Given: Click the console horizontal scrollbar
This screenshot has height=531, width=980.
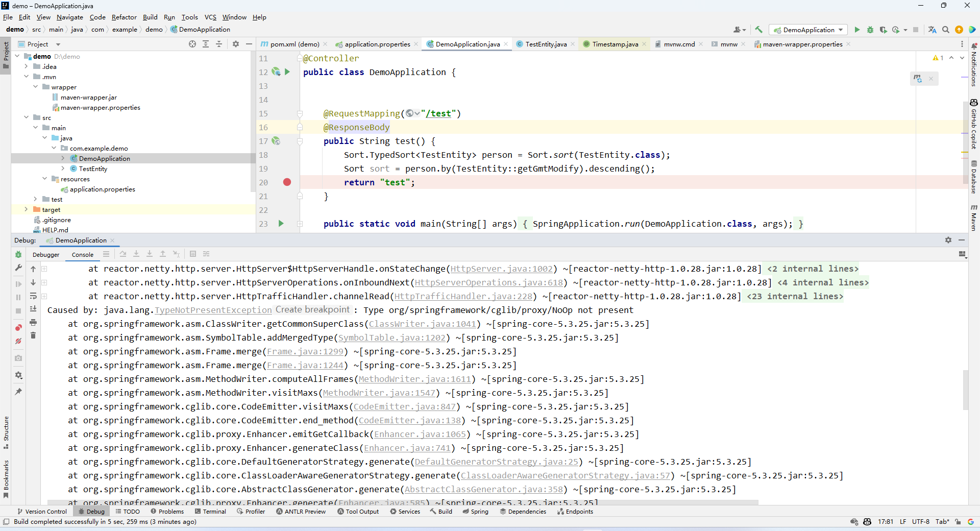Looking at the screenshot, I should 403,503.
